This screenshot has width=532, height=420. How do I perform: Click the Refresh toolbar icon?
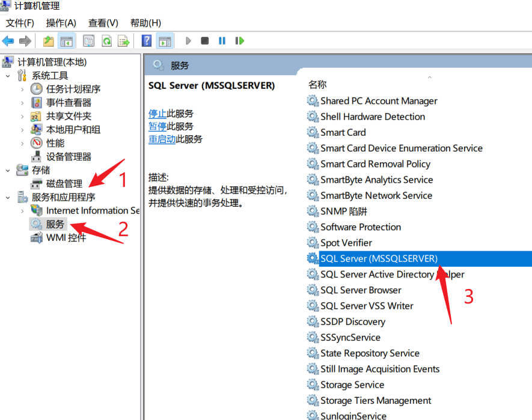[x=107, y=41]
